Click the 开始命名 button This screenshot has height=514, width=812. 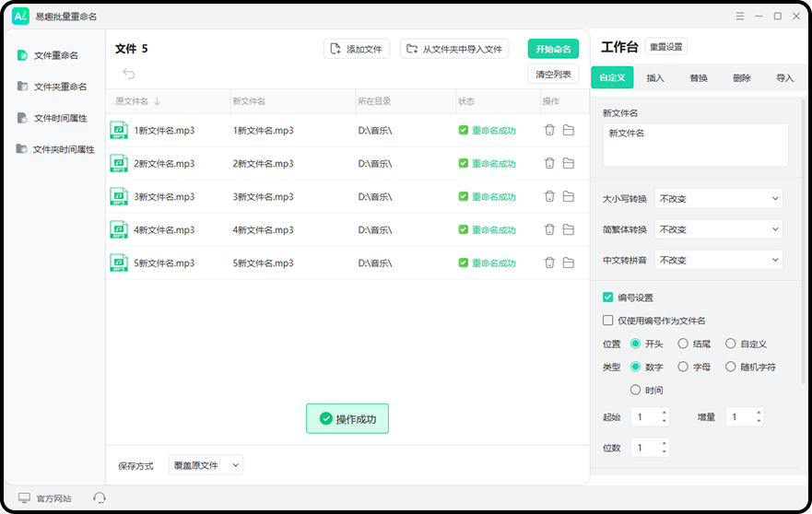coord(553,49)
